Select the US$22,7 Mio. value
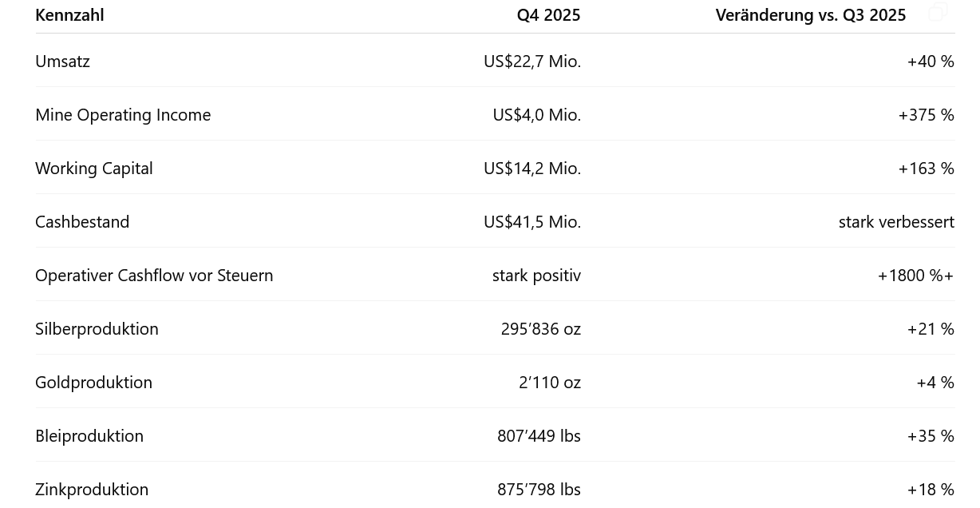 [532, 62]
